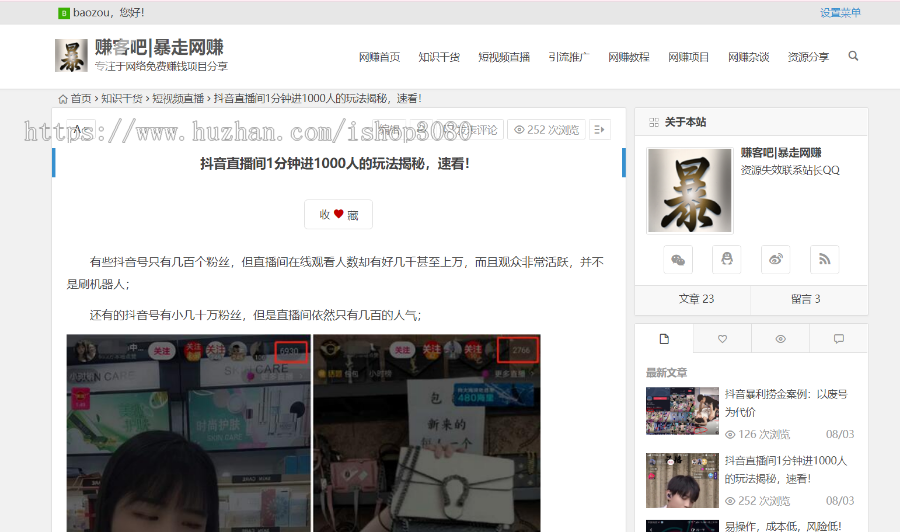Image resolution: width=900 pixels, height=532 pixels.
Task: Open the QQ icon in 关于本站 panel
Action: [727, 259]
